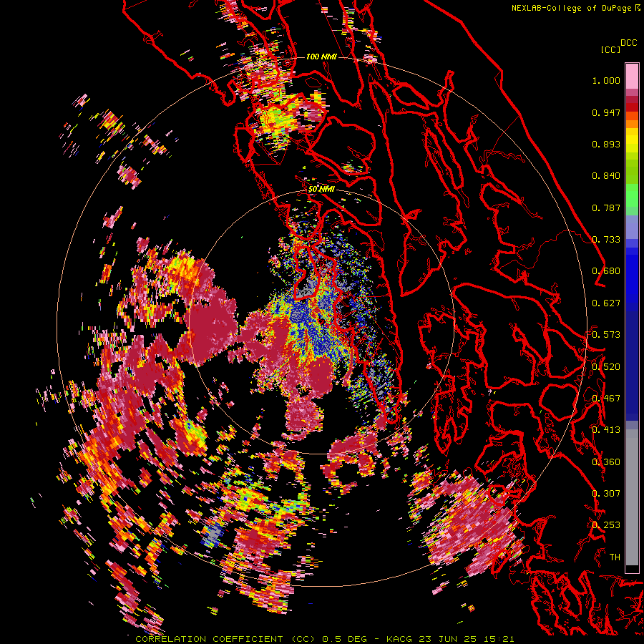Click the 0.307 scale value

click(606, 493)
